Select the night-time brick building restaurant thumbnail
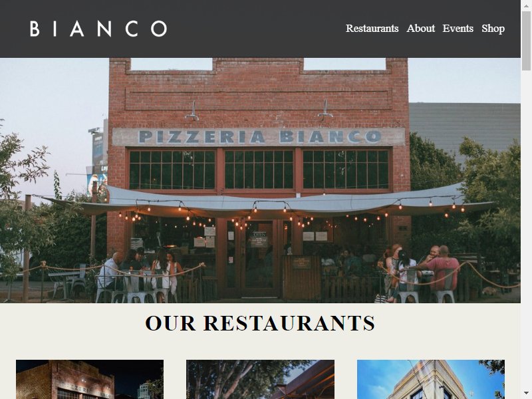 [90, 379]
